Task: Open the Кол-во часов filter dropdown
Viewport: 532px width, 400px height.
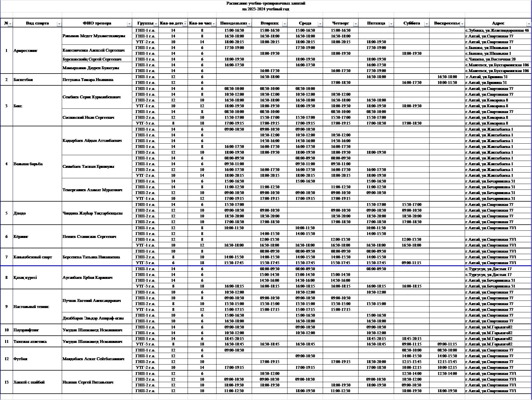Action: click(214, 24)
